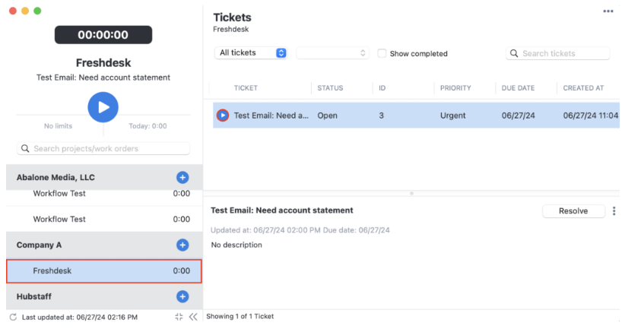Focus the Search tickets field
644x329 pixels.
(563, 53)
